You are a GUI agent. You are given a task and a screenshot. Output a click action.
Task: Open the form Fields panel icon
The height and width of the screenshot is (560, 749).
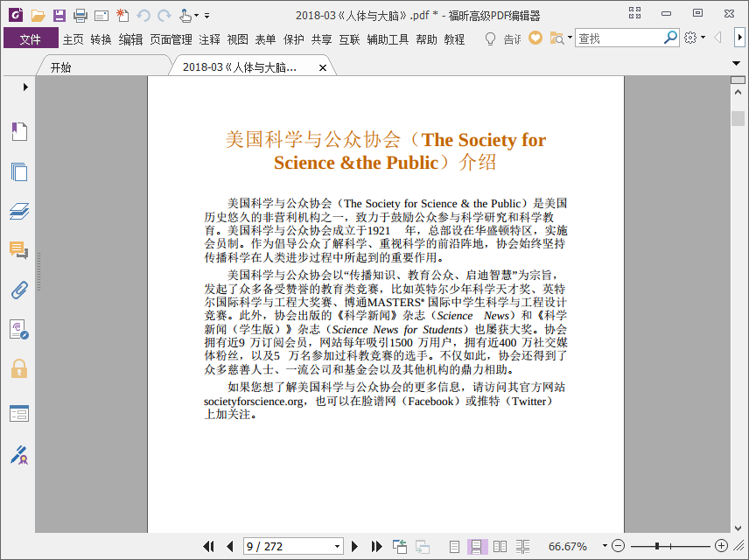click(19, 413)
